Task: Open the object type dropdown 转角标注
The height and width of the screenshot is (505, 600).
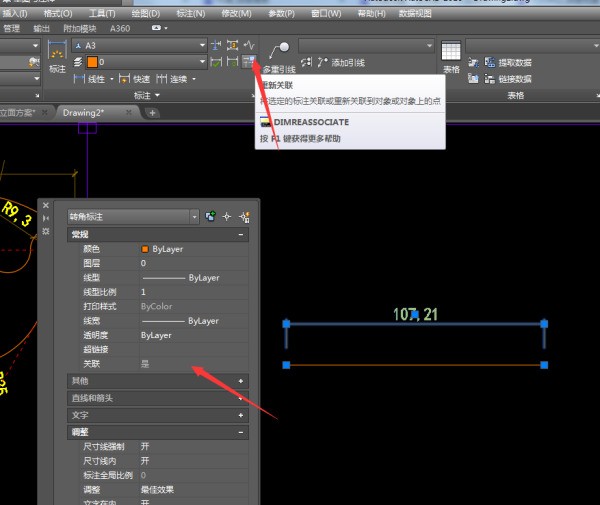Action: click(194, 216)
